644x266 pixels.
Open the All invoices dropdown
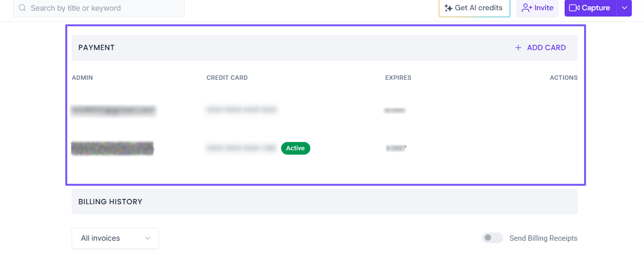(115, 238)
